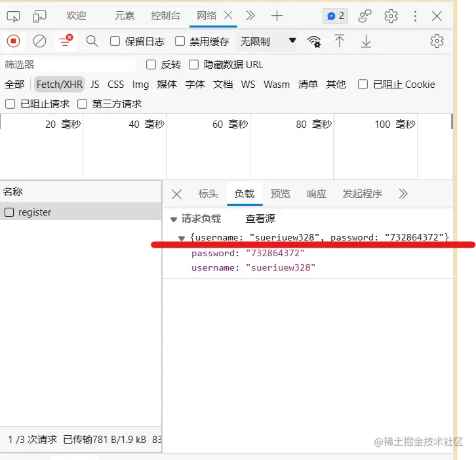Select the All (全部) filter
Screen dimensions: 476x460
(14, 85)
